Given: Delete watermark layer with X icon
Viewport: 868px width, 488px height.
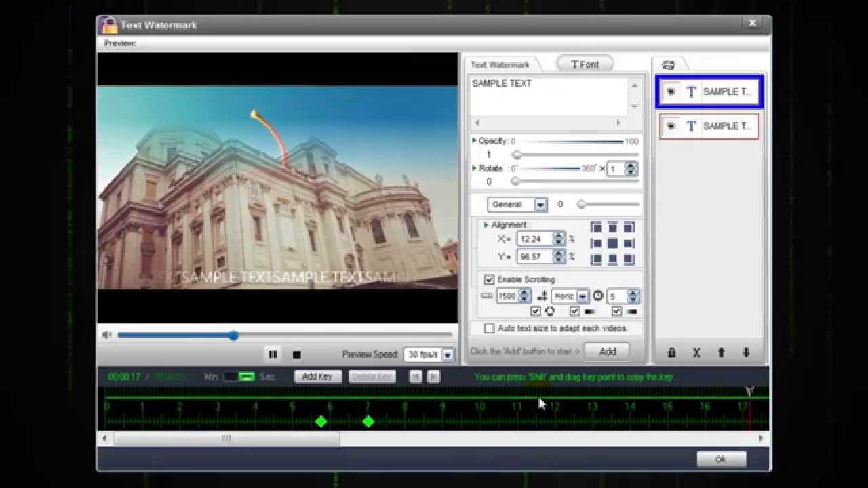Looking at the screenshot, I should tap(696, 352).
